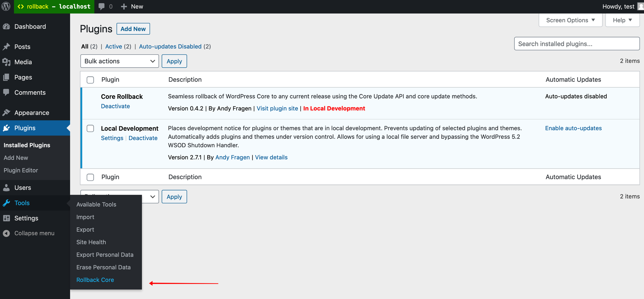Click the Appearance paintbrush icon

(6, 113)
